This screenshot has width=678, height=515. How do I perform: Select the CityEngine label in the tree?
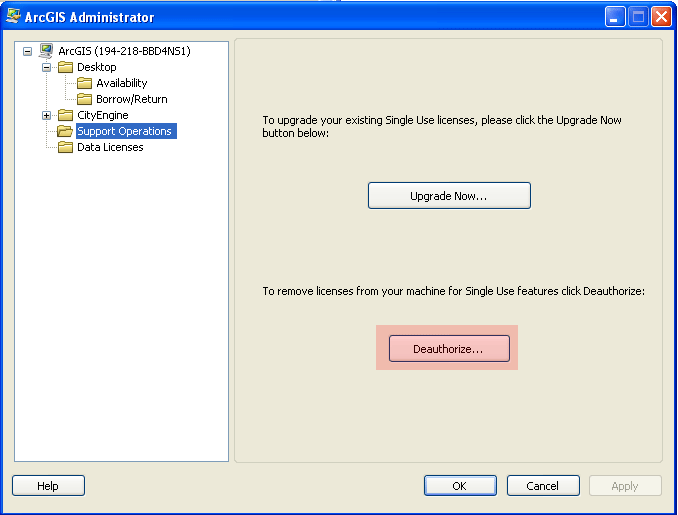tap(103, 115)
